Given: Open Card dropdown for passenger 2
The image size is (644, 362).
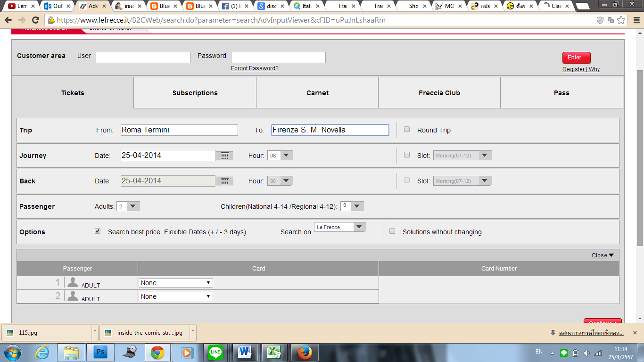Looking at the screenshot, I should [175, 296].
